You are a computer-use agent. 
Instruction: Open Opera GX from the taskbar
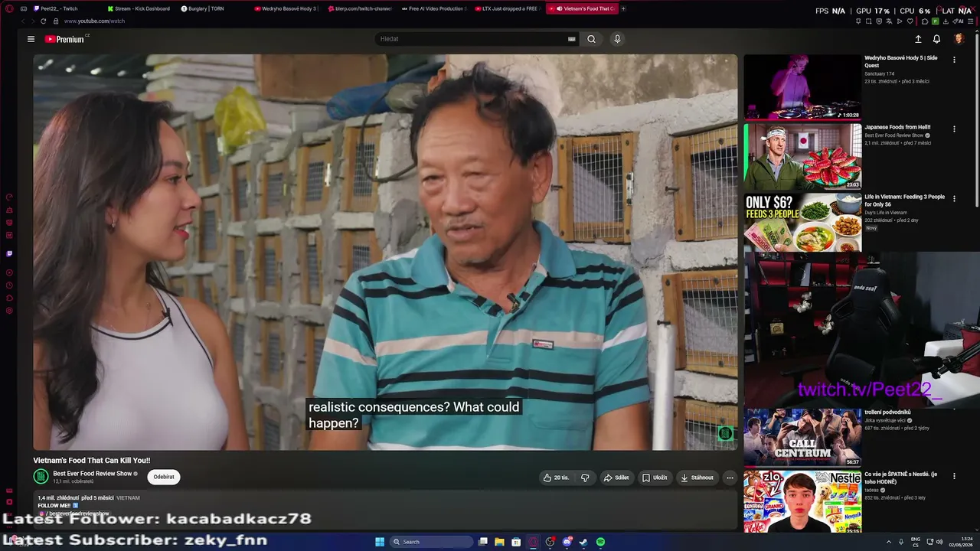533,542
